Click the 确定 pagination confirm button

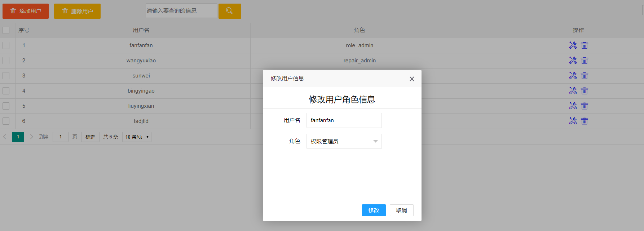(90, 137)
